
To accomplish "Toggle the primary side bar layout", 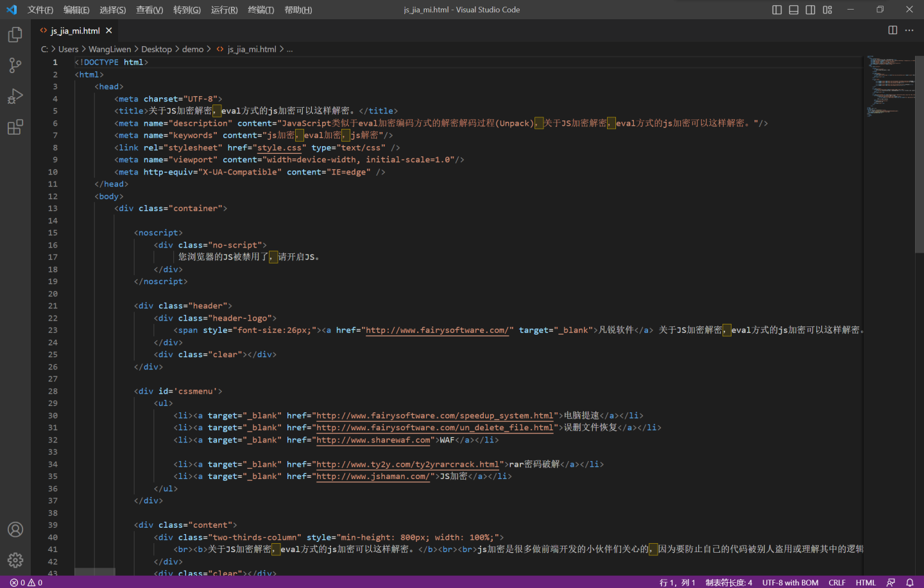I will (777, 10).
